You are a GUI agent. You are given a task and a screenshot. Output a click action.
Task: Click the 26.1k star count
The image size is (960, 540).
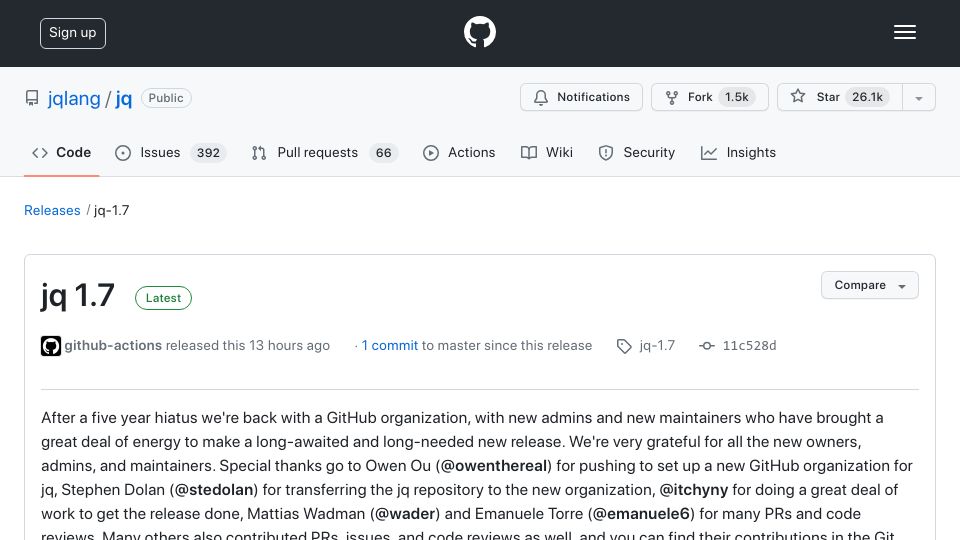click(868, 97)
